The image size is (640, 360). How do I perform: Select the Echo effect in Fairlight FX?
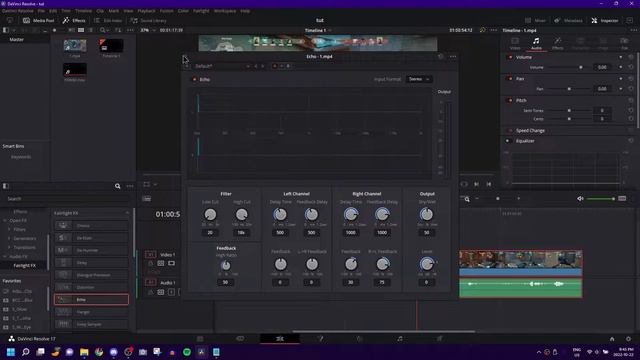pyautogui.click(x=91, y=300)
